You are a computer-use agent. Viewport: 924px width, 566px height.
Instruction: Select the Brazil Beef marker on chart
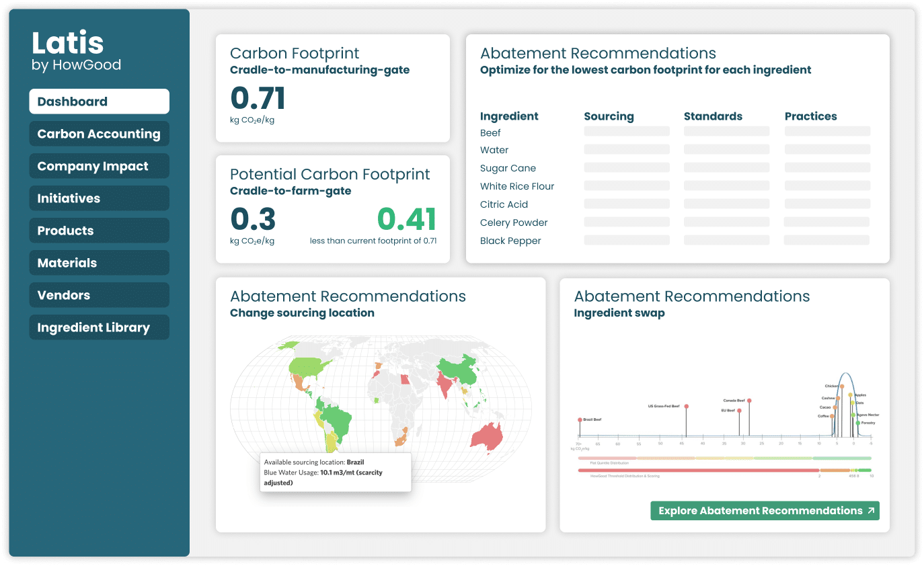(580, 420)
